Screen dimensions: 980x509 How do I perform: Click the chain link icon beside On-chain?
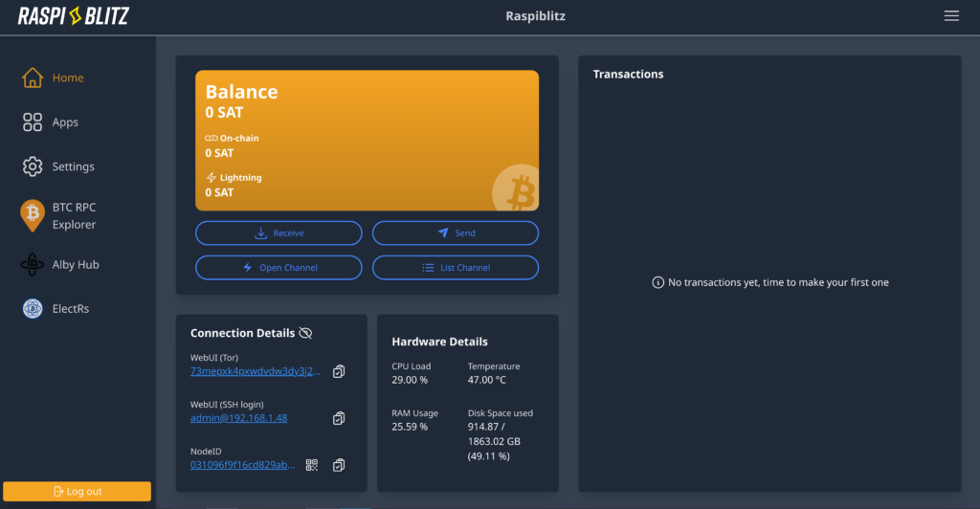[212, 138]
